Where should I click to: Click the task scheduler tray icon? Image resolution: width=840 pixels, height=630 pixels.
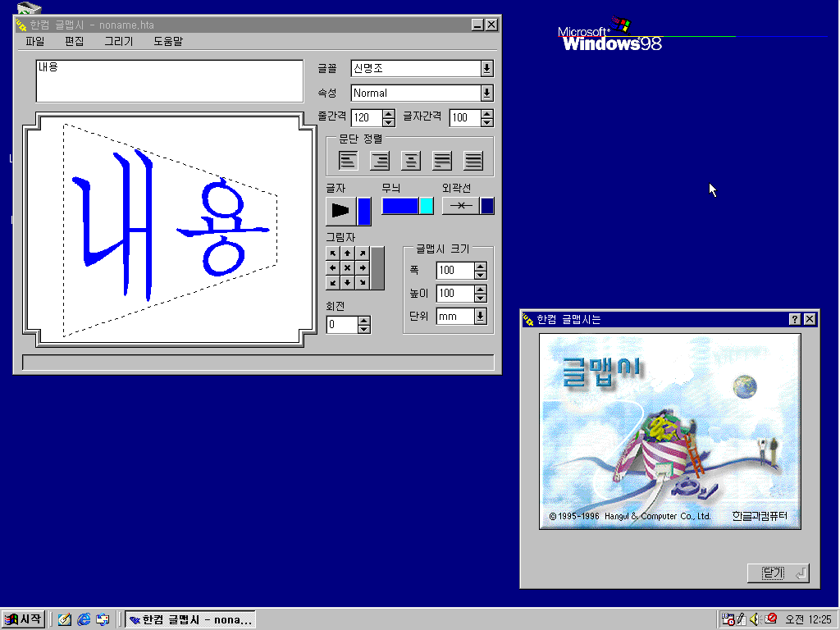click(728, 619)
